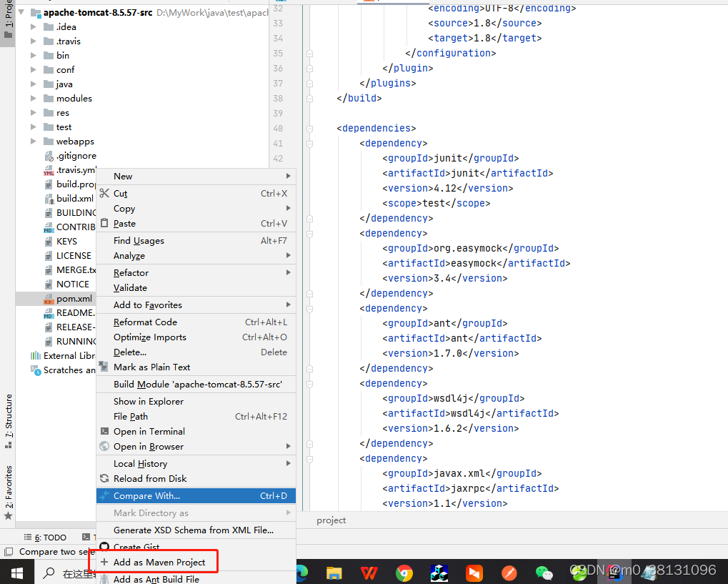Open Google Chrome from the taskbar
The height and width of the screenshot is (584, 728).
[404, 573]
